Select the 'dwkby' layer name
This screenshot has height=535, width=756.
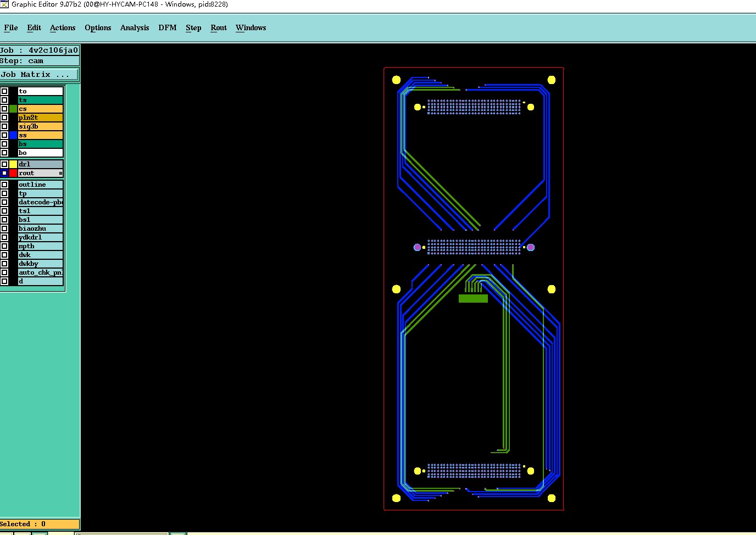41,264
